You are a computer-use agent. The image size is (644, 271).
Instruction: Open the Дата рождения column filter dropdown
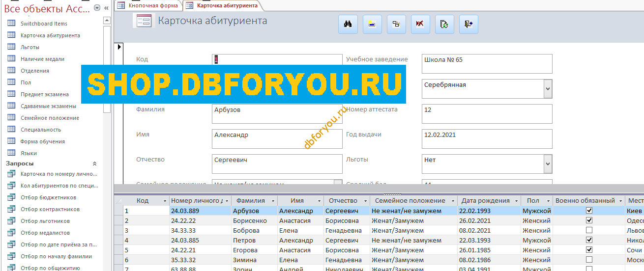coord(515,201)
